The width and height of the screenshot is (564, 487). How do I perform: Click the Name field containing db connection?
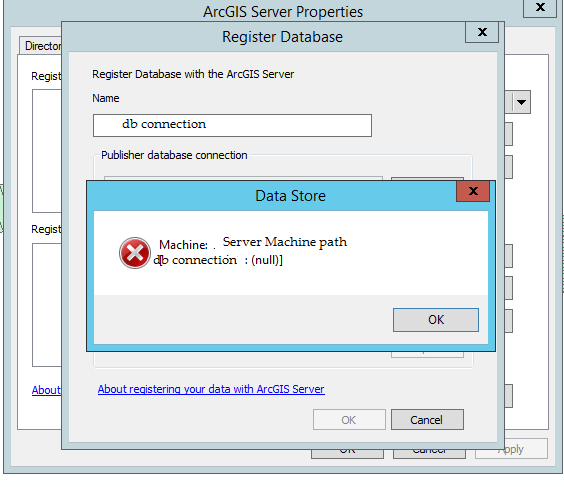point(232,125)
